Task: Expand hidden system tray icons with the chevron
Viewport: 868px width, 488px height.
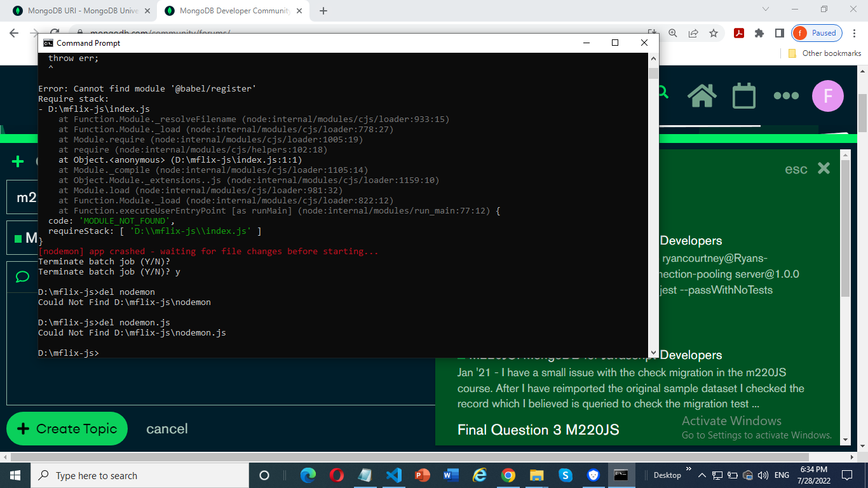Action: click(702, 475)
